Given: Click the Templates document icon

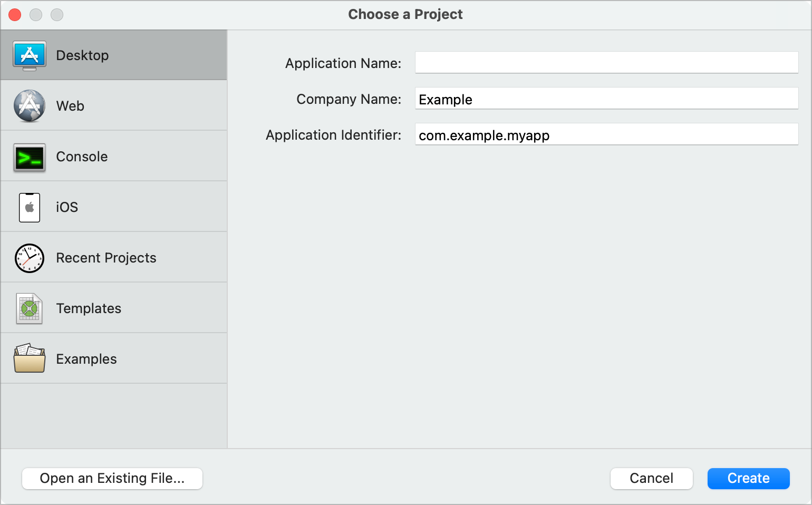Looking at the screenshot, I should click(x=30, y=308).
